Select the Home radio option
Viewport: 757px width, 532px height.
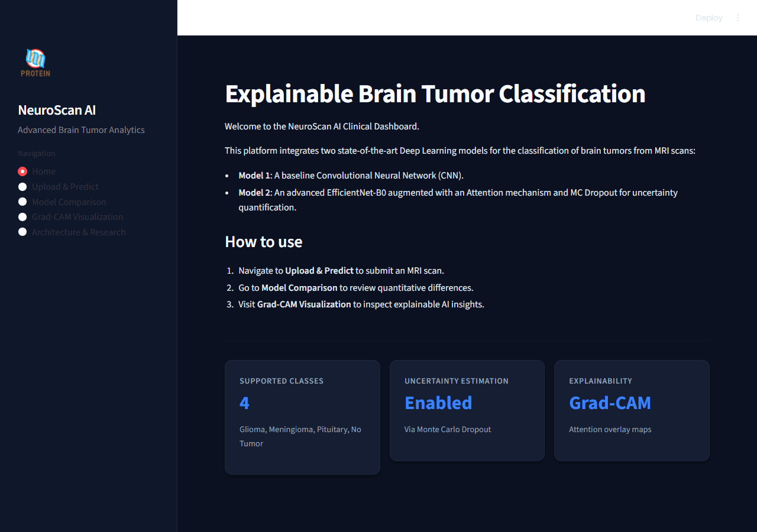pyautogui.click(x=37, y=171)
